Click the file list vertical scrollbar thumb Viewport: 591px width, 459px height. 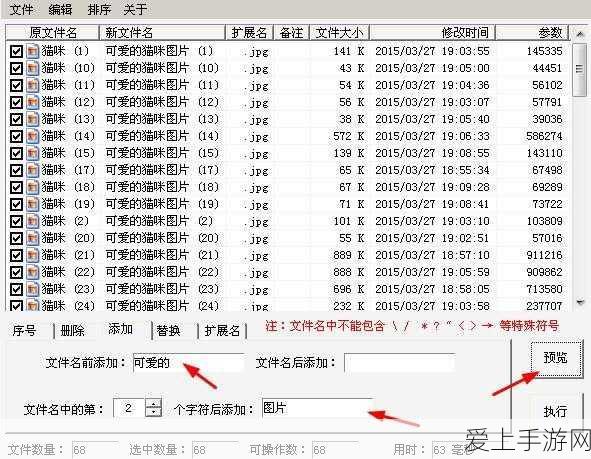pyautogui.click(x=580, y=70)
